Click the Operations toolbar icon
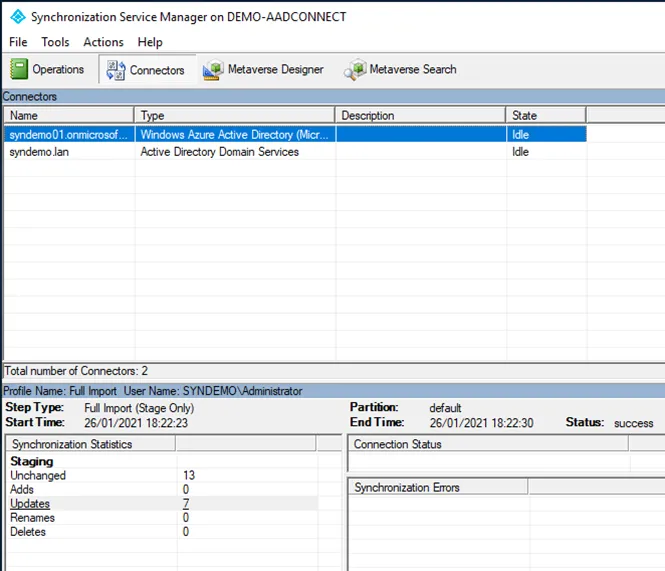This screenshot has height=571, width=665. (x=20, y=69)
